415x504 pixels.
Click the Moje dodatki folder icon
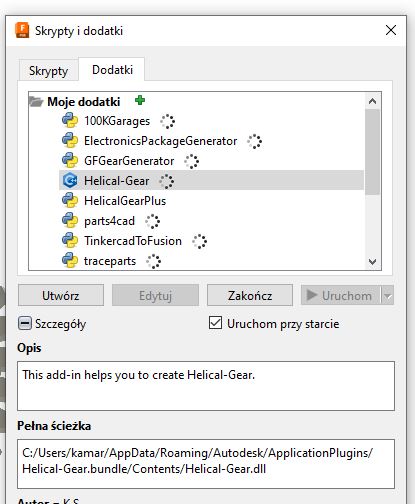pyautogui.click(x=36, y=101)
